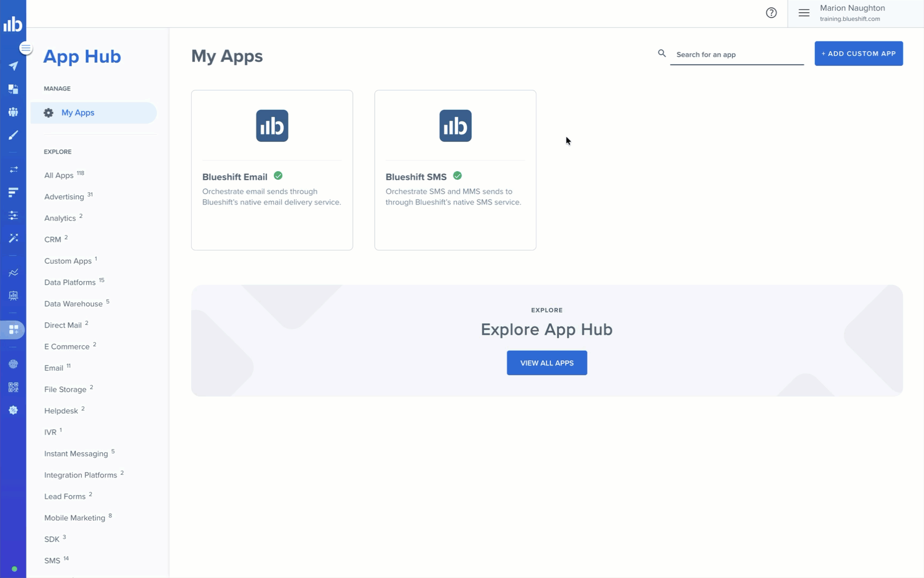
Task: Open the QR code sidebar icon
Action: (x=13, y=387)
